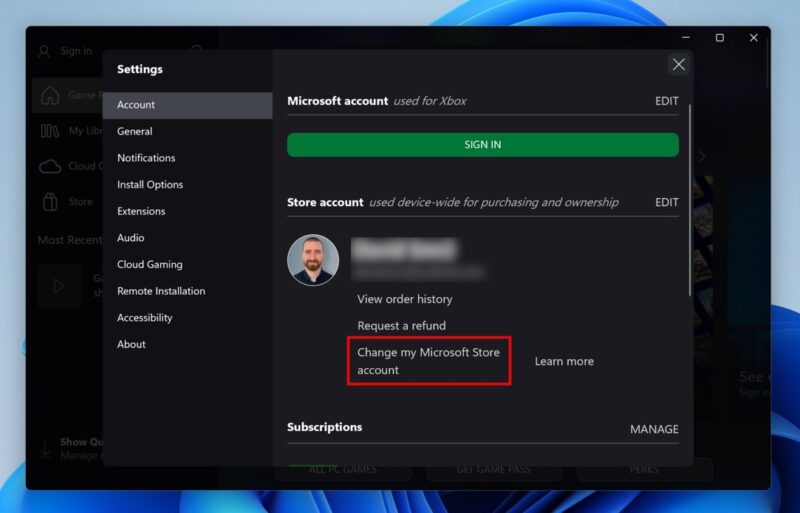
Task: Open Accessibility settings
Action: tap(187, 317)
